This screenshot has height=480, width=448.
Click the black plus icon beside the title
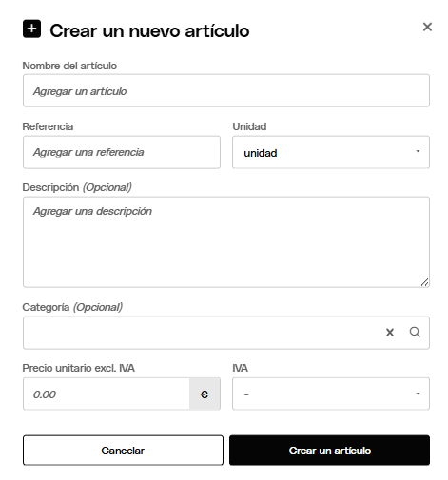(31, 29)
